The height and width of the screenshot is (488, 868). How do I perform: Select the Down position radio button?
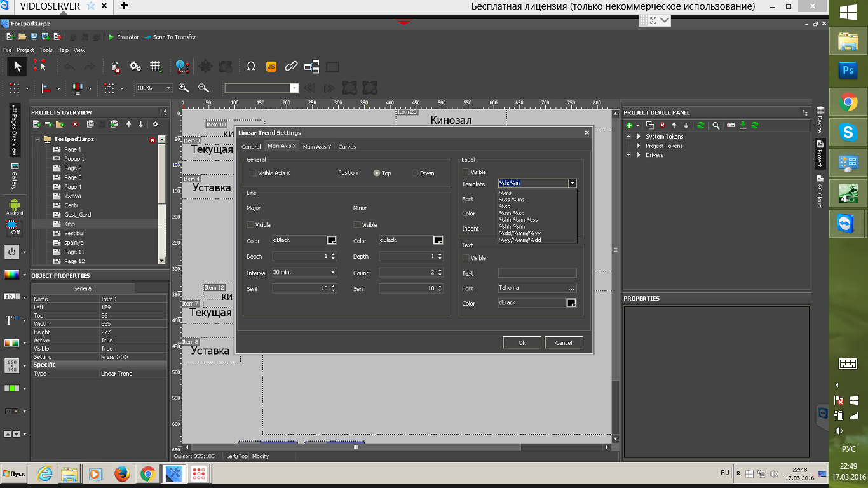415,173
